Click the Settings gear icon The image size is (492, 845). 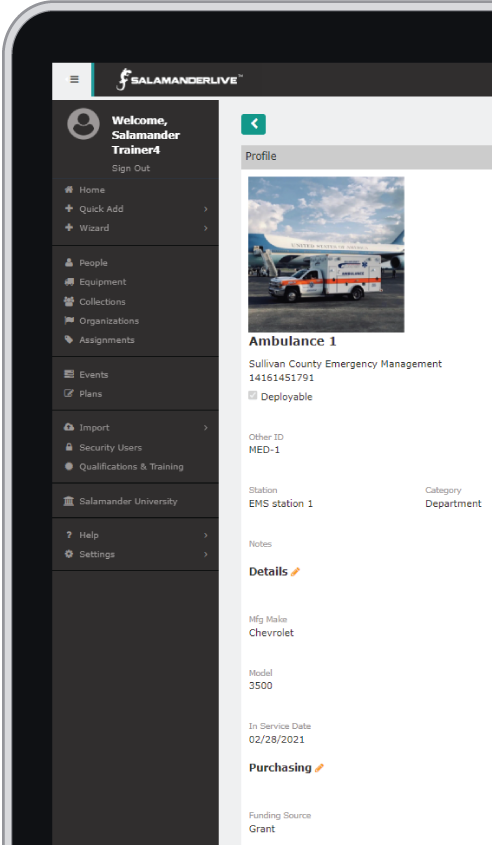point(68,553)
